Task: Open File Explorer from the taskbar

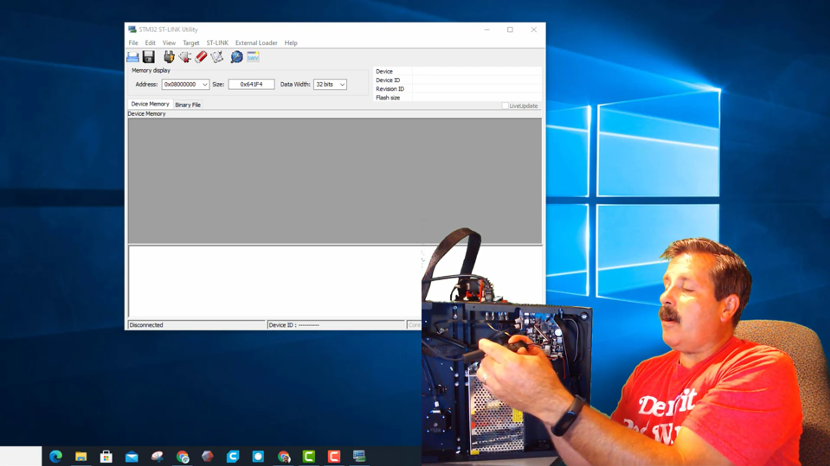Action: coord(81,456)
